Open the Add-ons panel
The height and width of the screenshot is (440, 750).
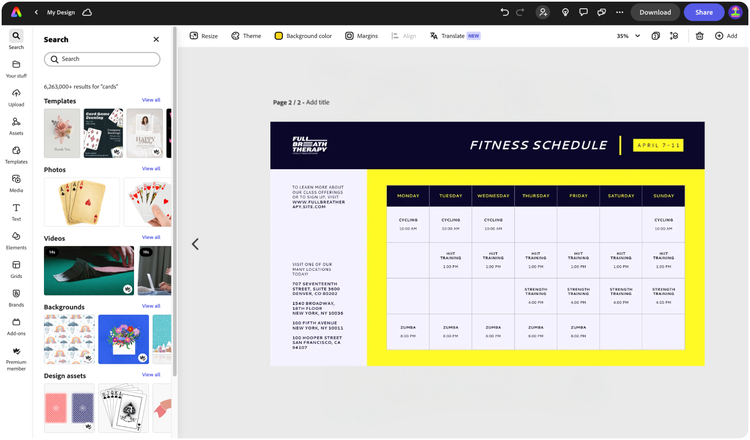pos(16,327)
